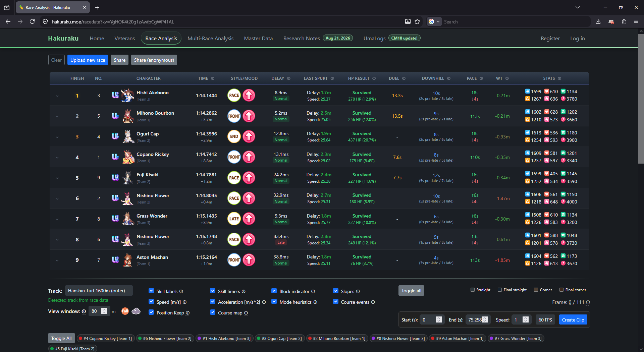Select the cloudy weather icon
Viewport: 644px width, 352px height.
coord(136,311)
